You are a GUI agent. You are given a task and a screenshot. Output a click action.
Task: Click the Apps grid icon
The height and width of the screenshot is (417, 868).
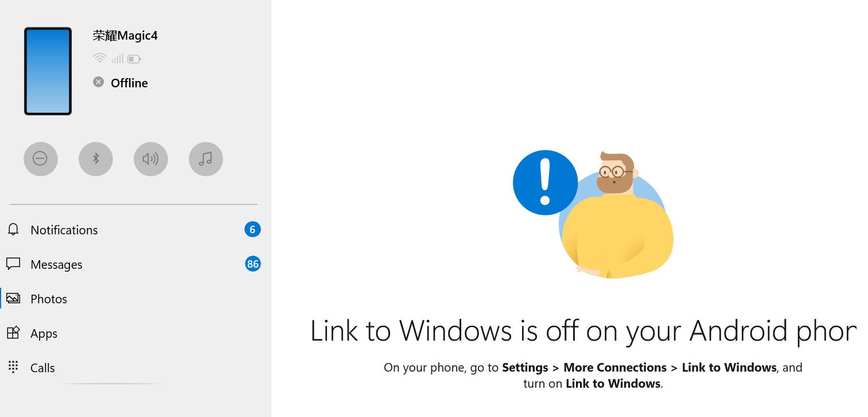pos(13,333)
